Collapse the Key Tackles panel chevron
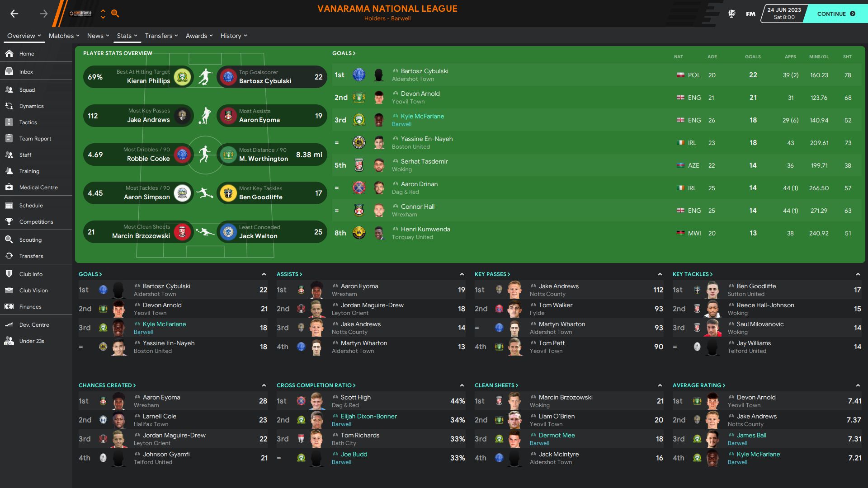 858,274
